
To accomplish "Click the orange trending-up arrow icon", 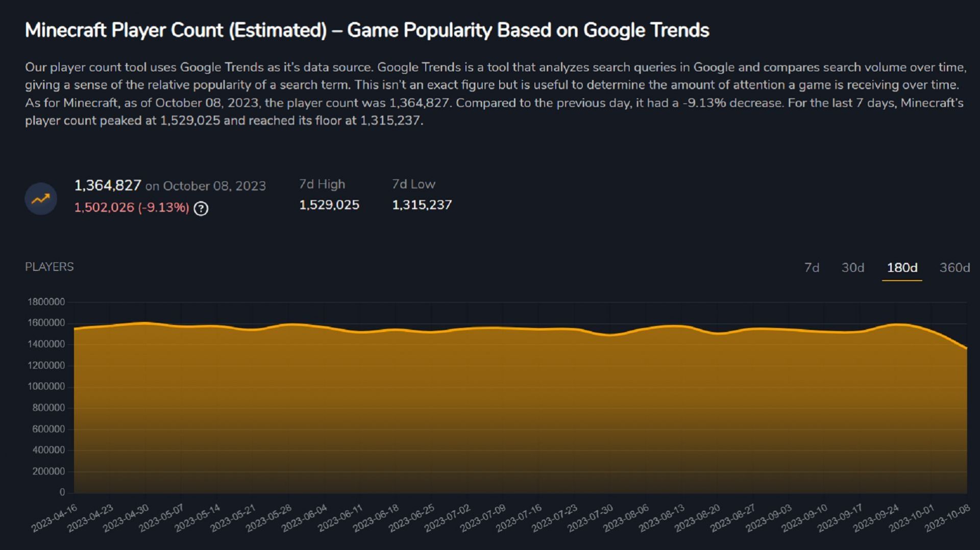I will tap(41, 198).
